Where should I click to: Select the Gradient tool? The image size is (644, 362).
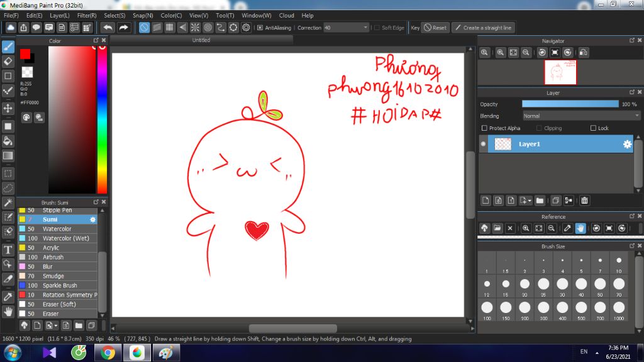coord(8,156)
